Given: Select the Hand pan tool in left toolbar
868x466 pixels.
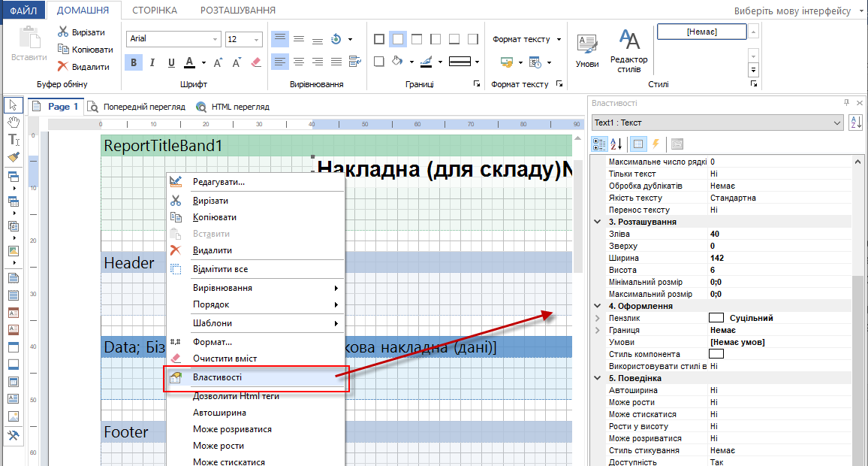Looking at the screenshot, I should pos(13,122).
